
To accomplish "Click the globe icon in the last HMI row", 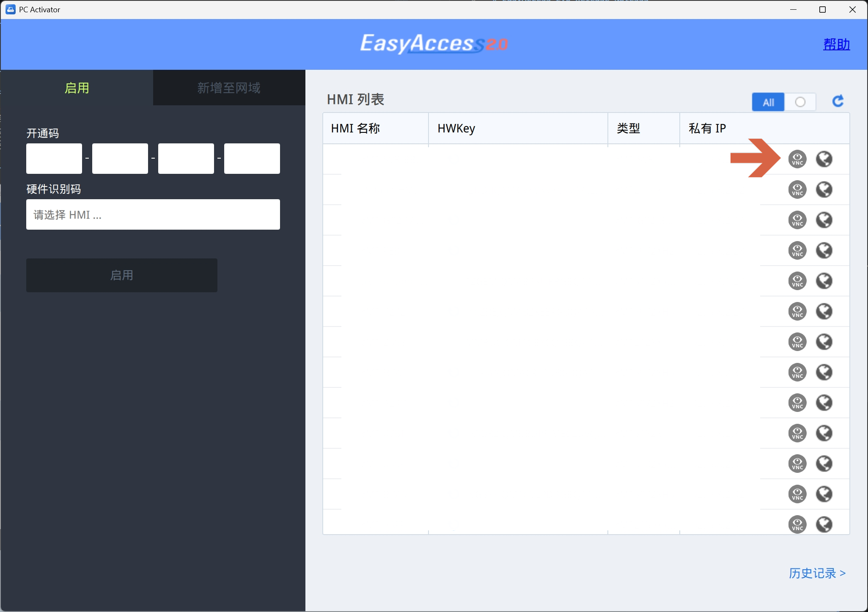I will click(x=824, y=524).
